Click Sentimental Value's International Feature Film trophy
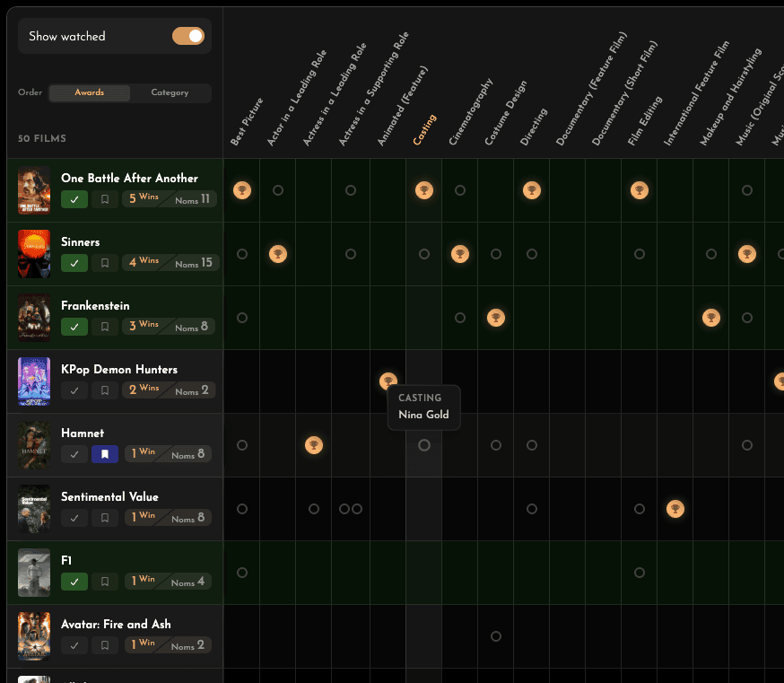 click(675, 508)
